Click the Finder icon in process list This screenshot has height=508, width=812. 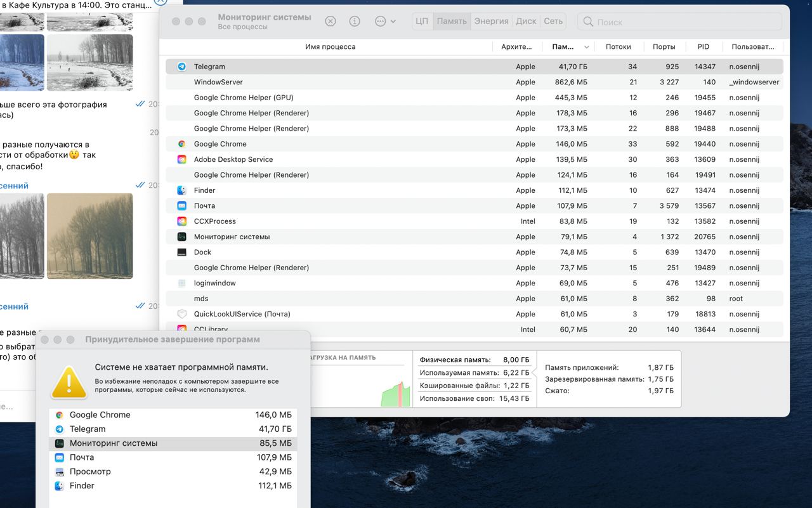point(182,190)
